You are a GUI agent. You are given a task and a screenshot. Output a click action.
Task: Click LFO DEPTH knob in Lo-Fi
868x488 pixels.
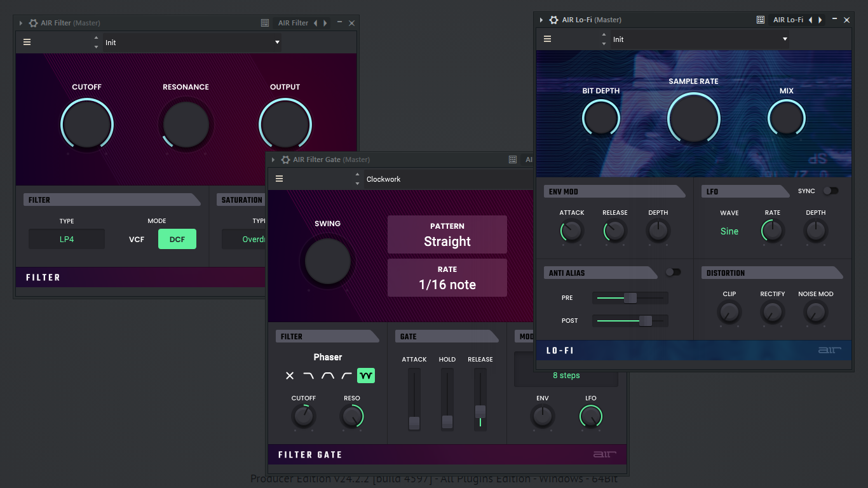[x=816, y=231]
